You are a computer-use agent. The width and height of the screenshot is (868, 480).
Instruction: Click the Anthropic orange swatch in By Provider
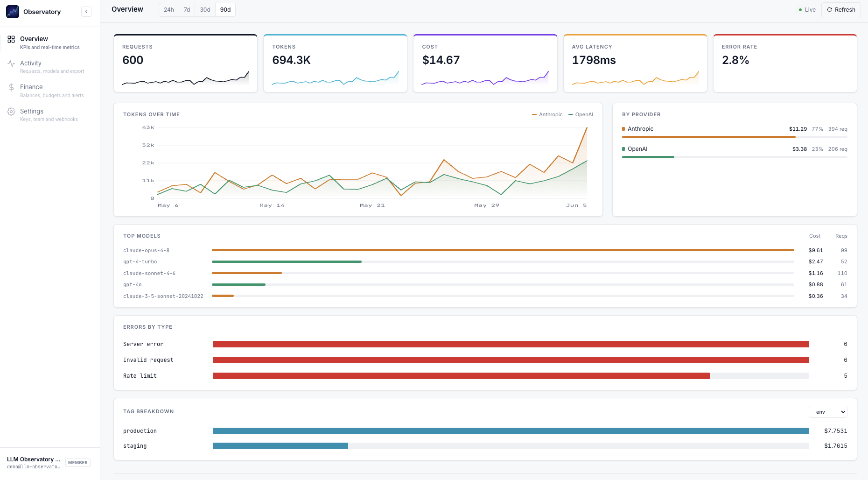pyautogui.click(x=623, y=129)
